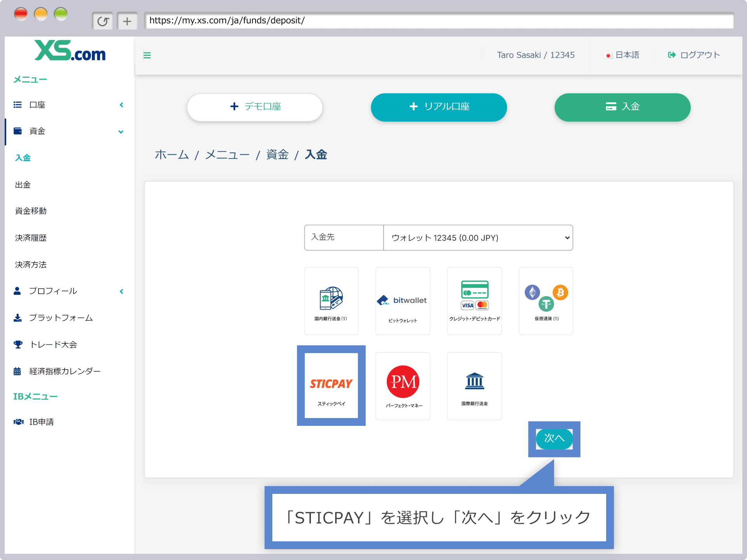Open 決済方法 in the sidebar

(31, 265)
